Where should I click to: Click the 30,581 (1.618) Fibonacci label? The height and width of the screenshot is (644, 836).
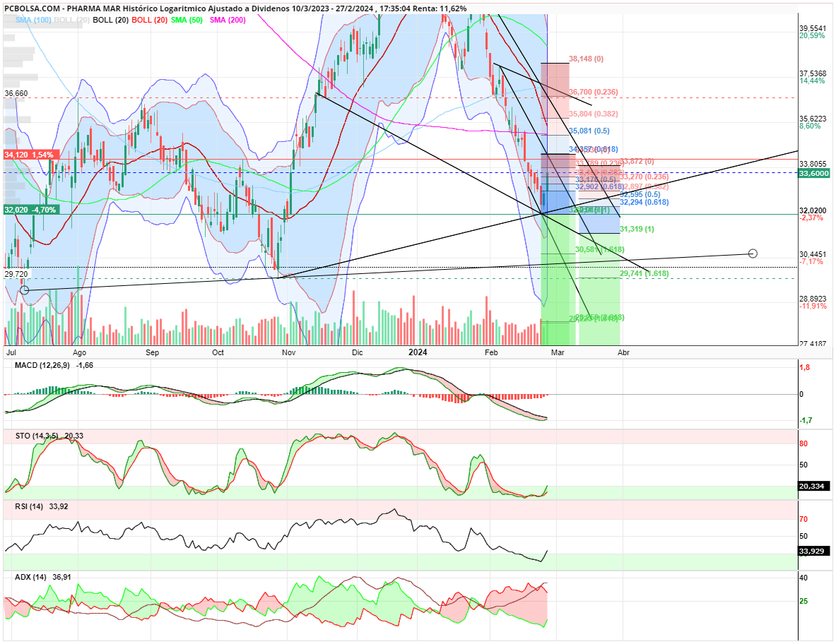pos(599,249)
